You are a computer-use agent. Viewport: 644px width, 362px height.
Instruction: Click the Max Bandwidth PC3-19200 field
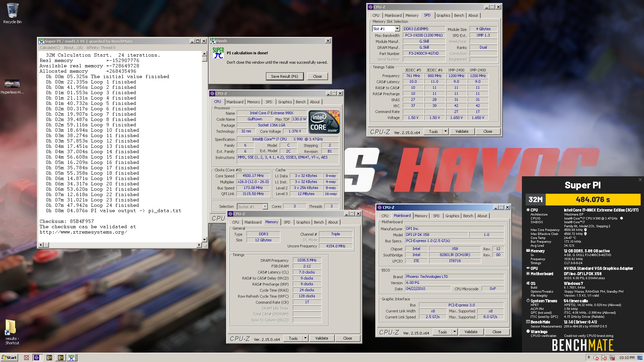(x=424, y=35)
